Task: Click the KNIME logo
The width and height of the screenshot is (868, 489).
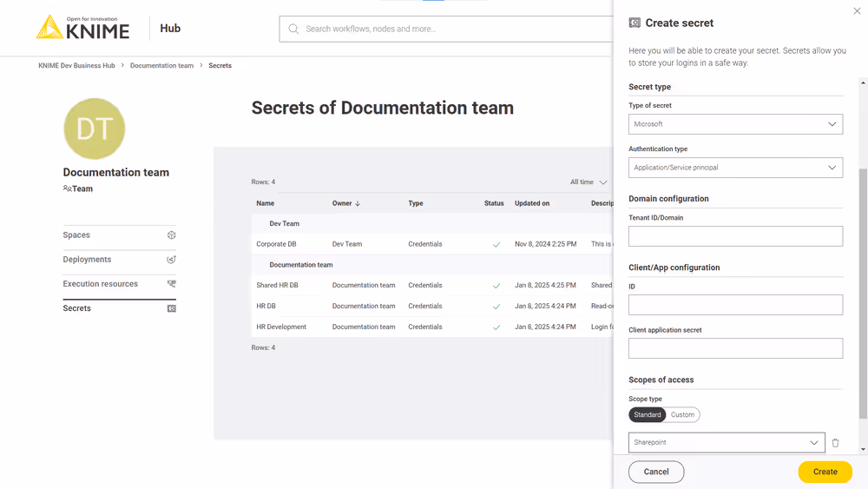Action: point(83,27)
